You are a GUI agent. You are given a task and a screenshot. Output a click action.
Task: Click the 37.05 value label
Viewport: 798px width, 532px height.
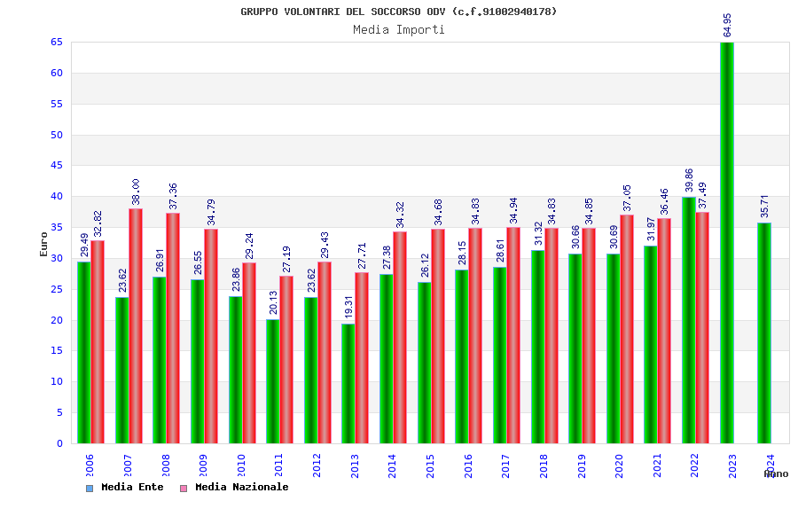coord(627,198)
